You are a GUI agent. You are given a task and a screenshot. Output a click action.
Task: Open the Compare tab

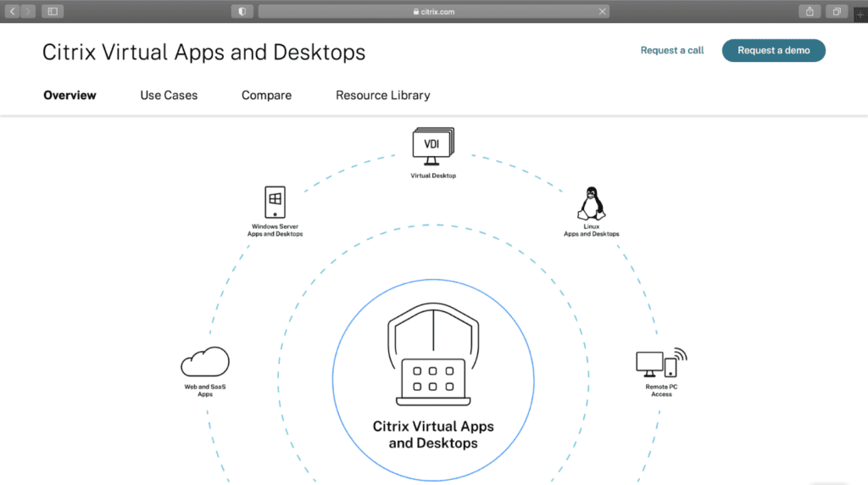point(266,95)
